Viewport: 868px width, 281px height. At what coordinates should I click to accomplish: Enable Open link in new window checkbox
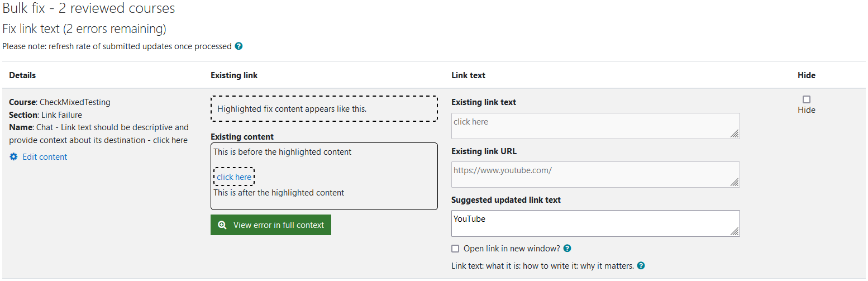tap(455, 249)
